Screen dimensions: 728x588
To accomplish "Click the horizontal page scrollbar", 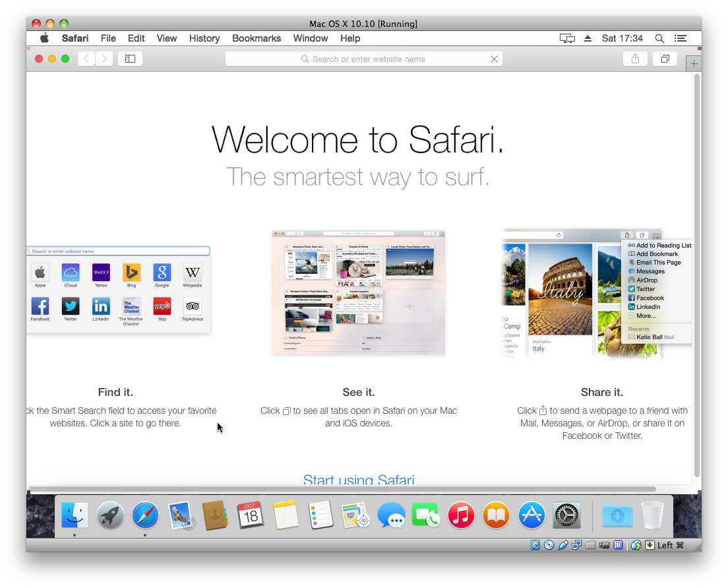I will [342, 489].
